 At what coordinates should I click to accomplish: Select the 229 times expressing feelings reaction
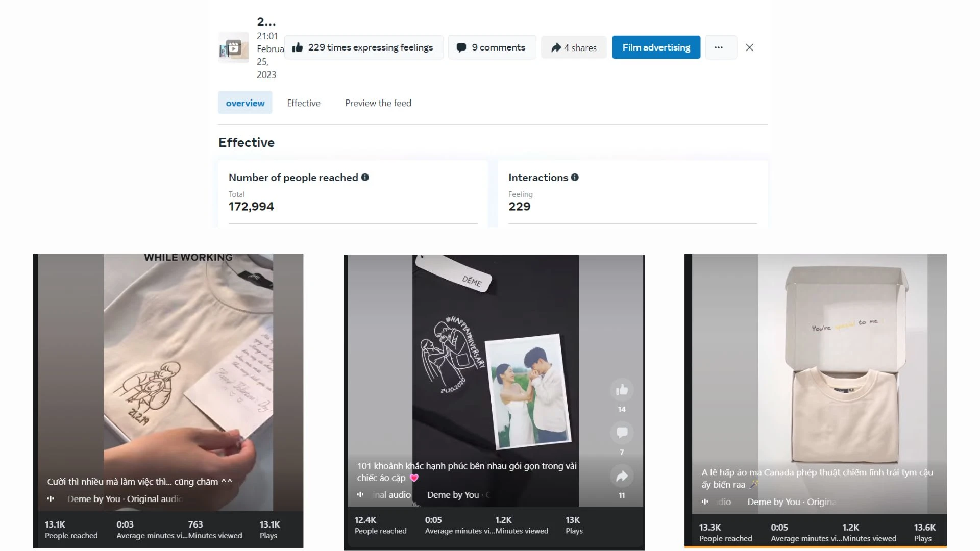tap(363, 47)
